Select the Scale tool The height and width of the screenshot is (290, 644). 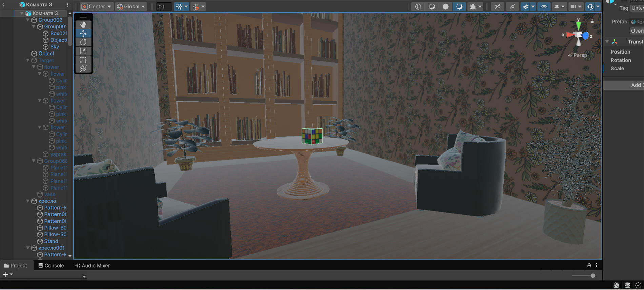[x=83, y=51]
